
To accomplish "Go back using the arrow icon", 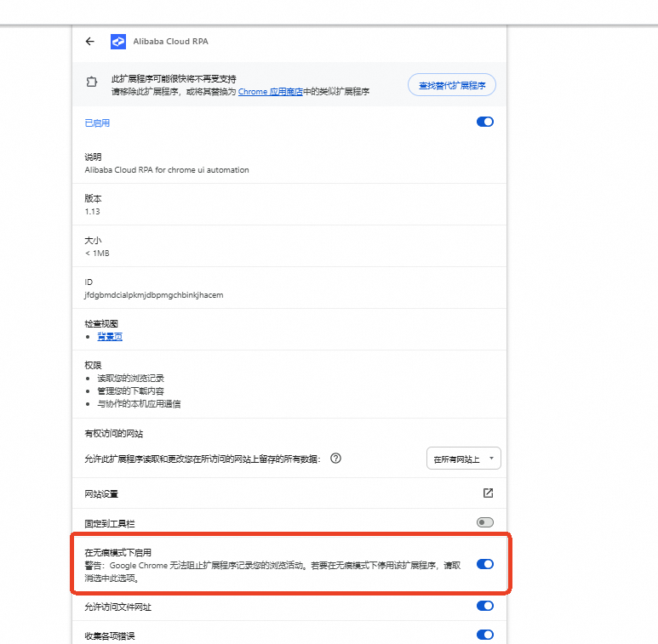I will 89,41.
